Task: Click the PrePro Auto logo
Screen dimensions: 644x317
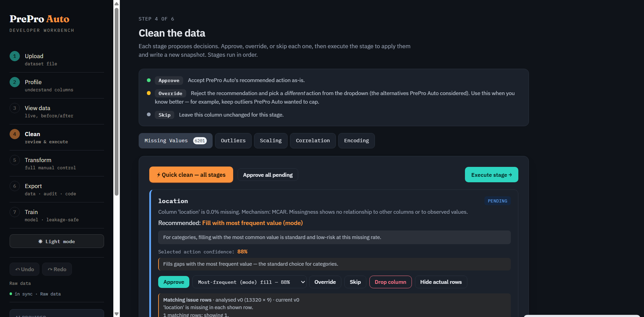Action: coord(39,19)
